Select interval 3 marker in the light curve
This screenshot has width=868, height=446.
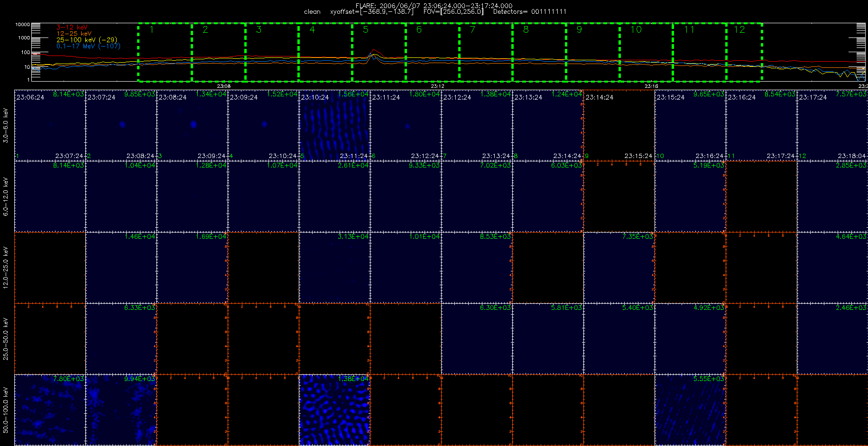[x=259, y=30]
